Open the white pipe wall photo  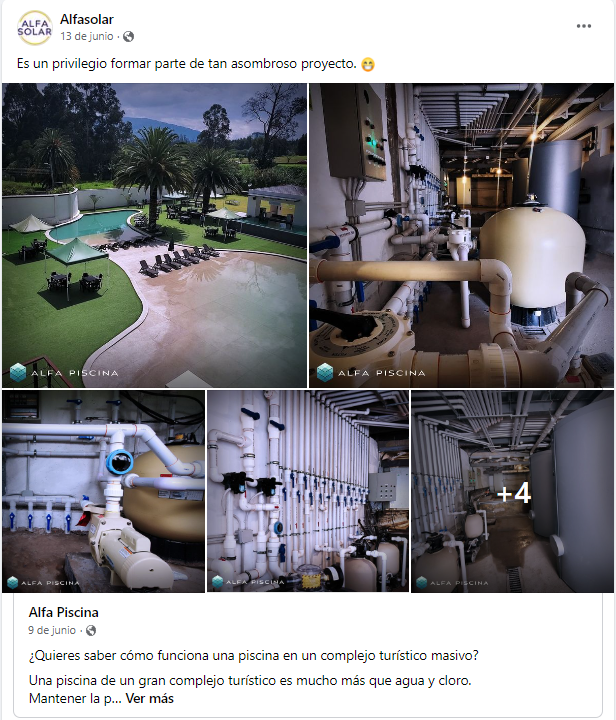pos(308,492)
